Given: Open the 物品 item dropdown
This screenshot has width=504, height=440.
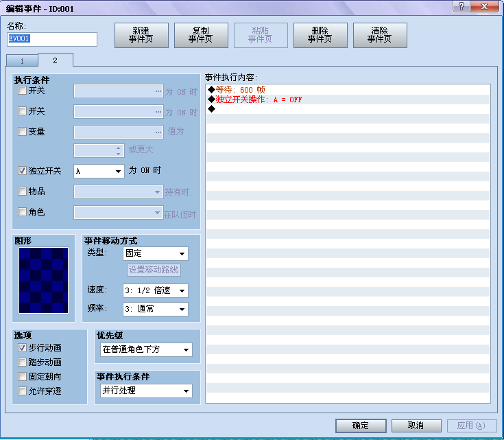Looking at the screenshot, I should 119,192.
